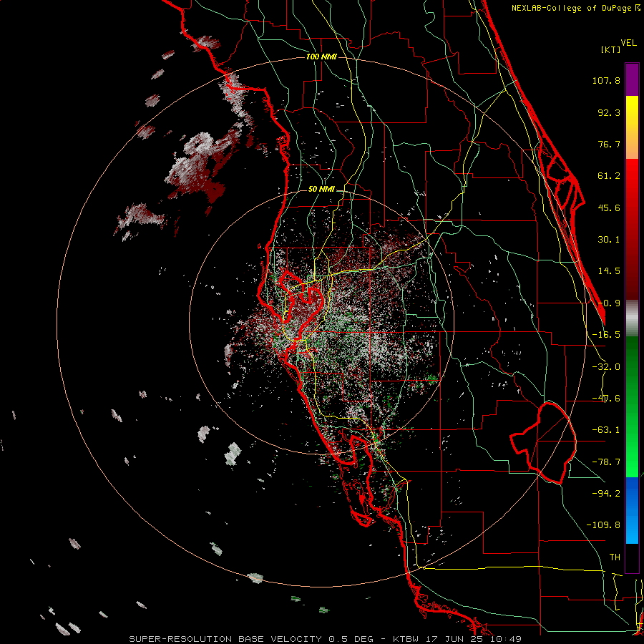Select the 92.3 velocity scale value

[x=609, y=112]
